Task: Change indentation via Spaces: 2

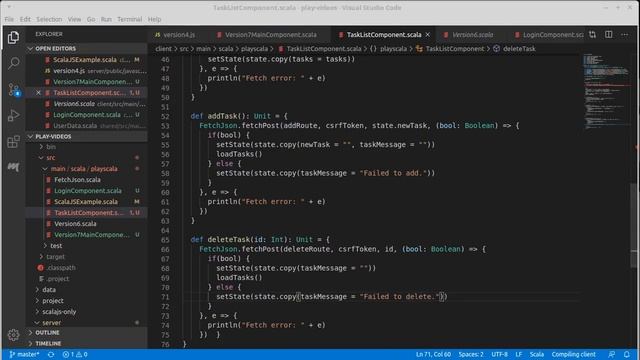Action: pos(471,354)
